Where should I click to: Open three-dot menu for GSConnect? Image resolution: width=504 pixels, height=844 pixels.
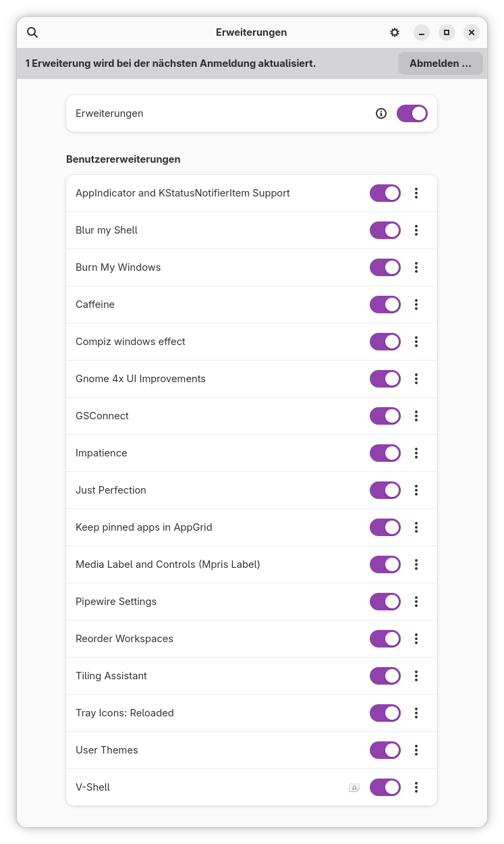tap(416, 416)
